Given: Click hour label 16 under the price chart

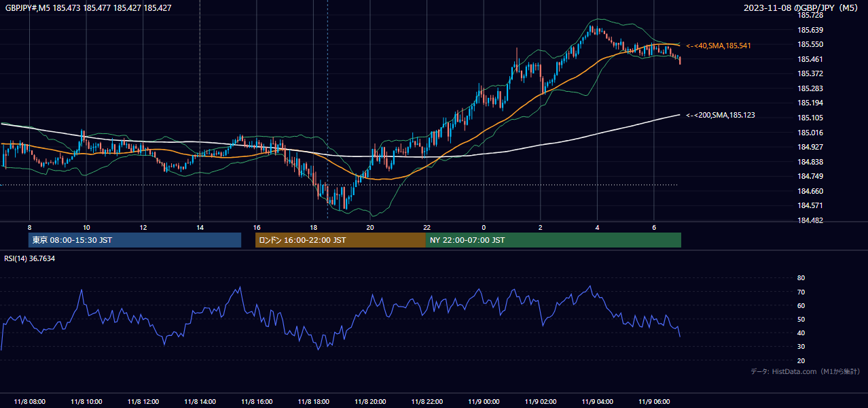Looking at the screenshot, I should pyautogui.click(x=257, y=227).
